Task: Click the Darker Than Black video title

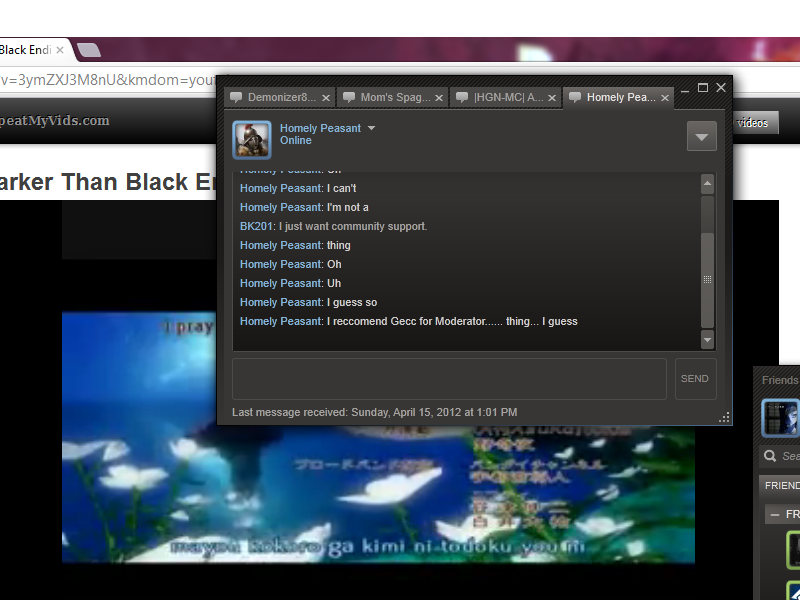Action: (108, 182)
